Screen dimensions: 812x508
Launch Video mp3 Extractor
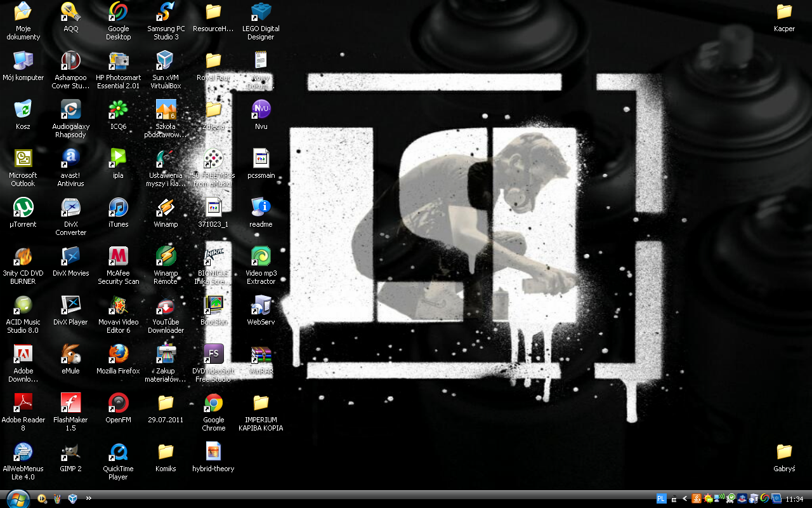(261, 265)
